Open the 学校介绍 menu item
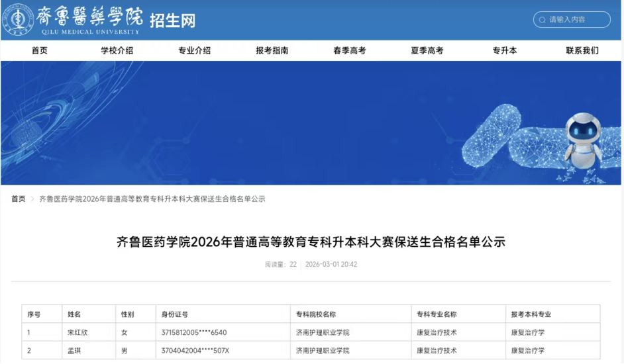This screenshot has height=364, width=624. click(x=117, y=50)
